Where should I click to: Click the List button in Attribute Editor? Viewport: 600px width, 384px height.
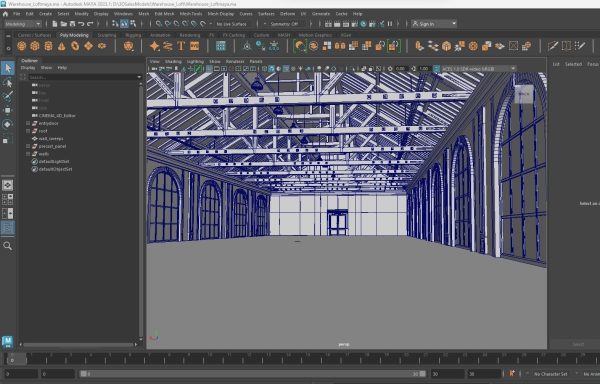[x=556, y=64]
